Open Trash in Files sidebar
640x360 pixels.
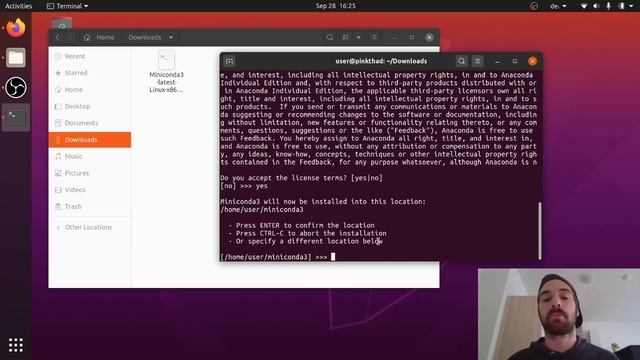click(x=90, y=207)
